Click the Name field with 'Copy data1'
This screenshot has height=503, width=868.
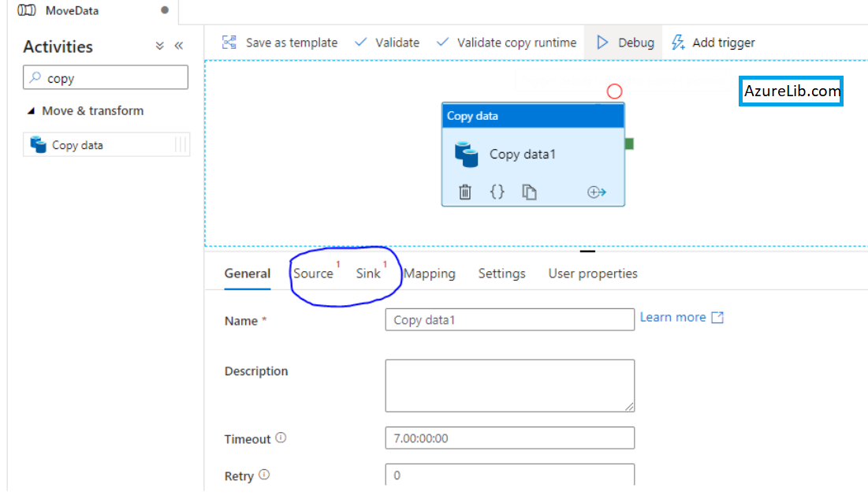coord(510,320)
